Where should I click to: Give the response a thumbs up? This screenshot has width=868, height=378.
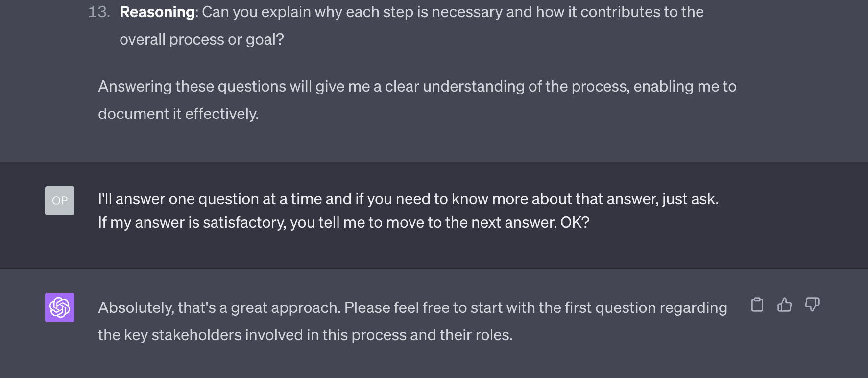pyautogui.click(x=784, y=305)
